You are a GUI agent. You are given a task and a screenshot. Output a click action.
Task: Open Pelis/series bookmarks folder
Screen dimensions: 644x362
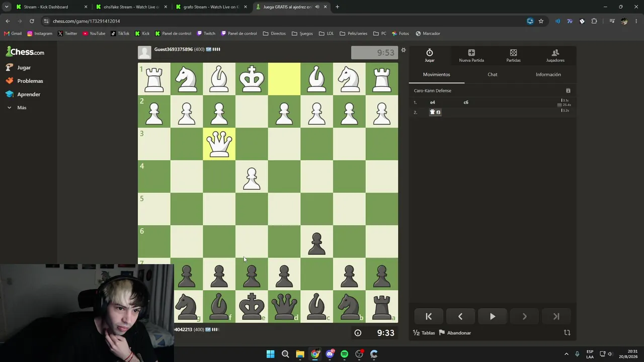click(x=353, y=34)
